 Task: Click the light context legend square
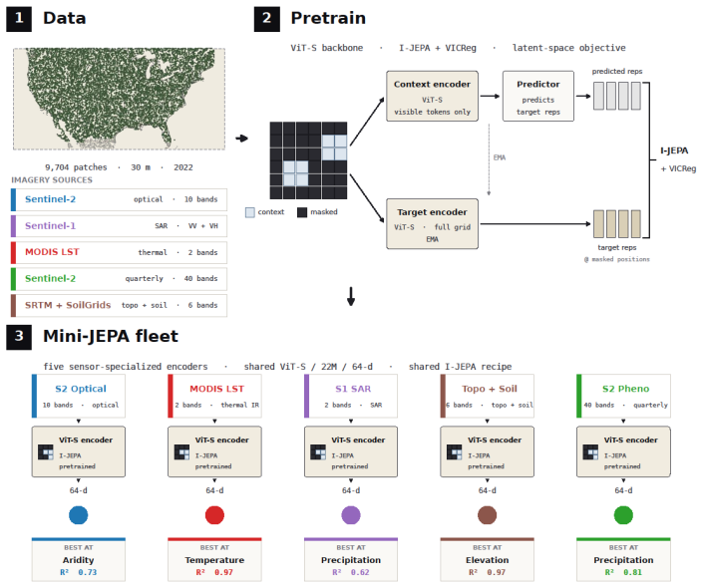(x=249, y=212)
